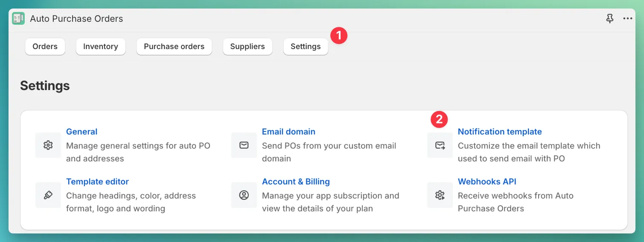Click the 'Settings' page heading
The height and width of the screenshot is (242, 644).
click(x=45, y=86)
